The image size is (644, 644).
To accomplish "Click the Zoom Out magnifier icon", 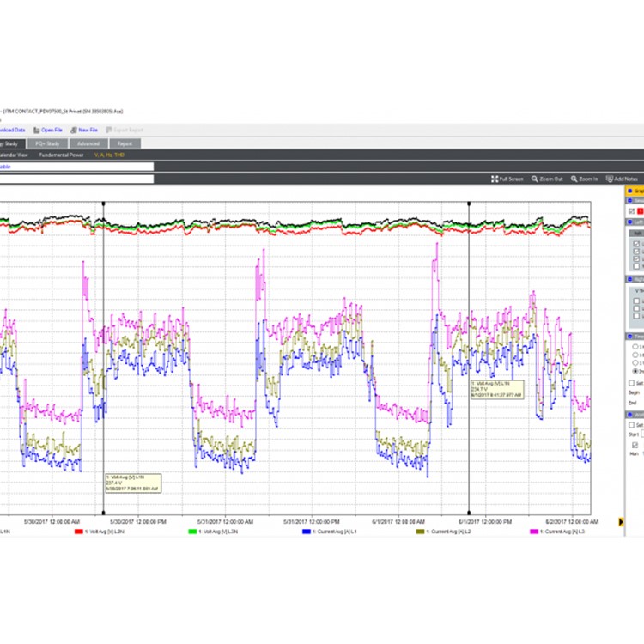I will click(535, 179).
